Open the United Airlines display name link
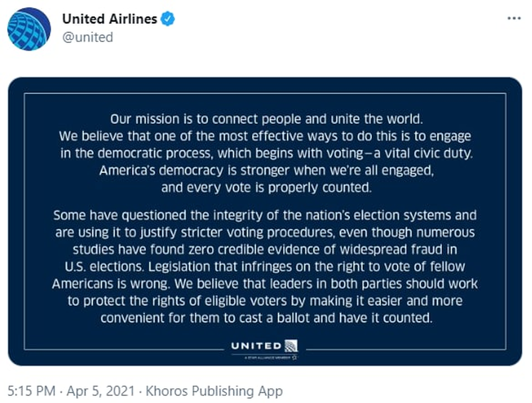The image size is (532, 403). (109, 19)
